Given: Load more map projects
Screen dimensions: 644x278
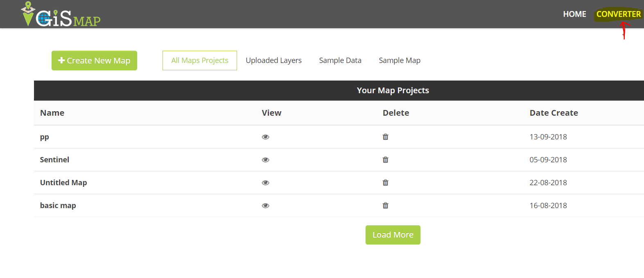Looking at the screenshot, I should [393, 235].
